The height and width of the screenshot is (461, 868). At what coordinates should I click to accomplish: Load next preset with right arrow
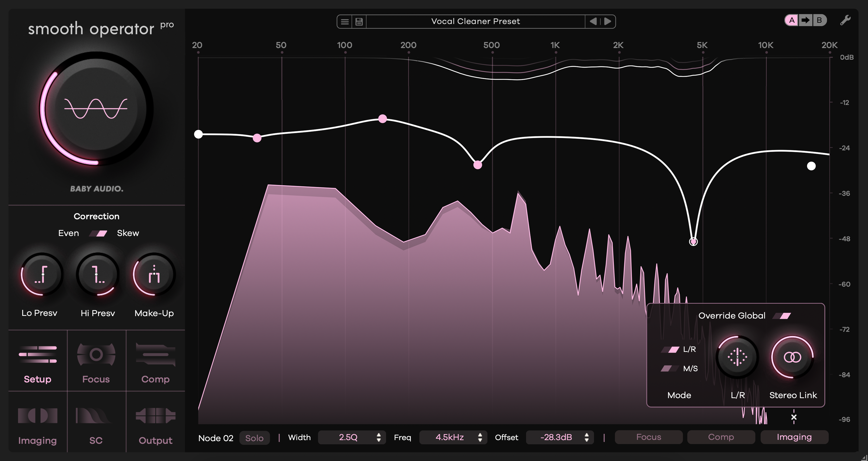tap(608, 21)
